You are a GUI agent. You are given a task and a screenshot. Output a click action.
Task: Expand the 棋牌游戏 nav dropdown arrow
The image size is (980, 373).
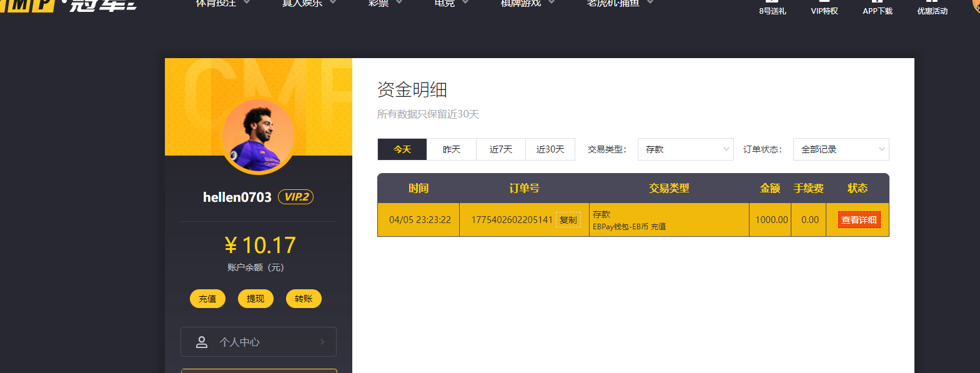552,2
